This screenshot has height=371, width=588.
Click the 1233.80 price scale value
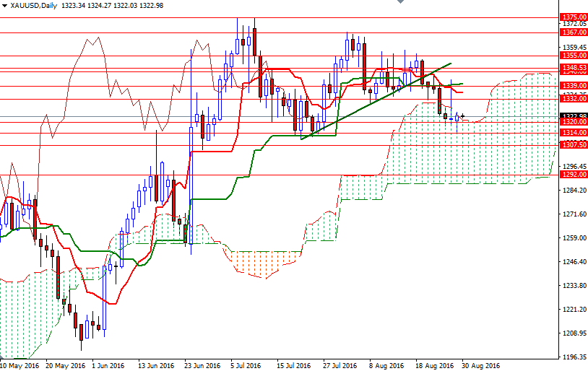[574, 286]
